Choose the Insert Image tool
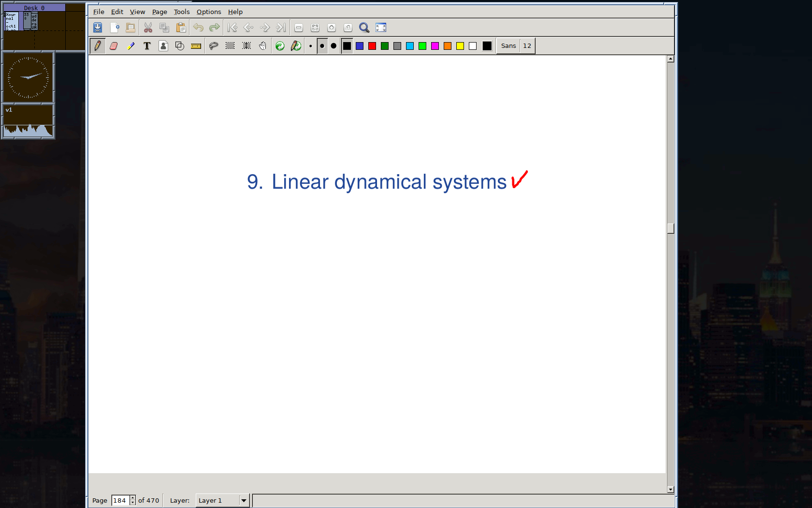This screenshot has height=508, width=812. tap(163, 46)
